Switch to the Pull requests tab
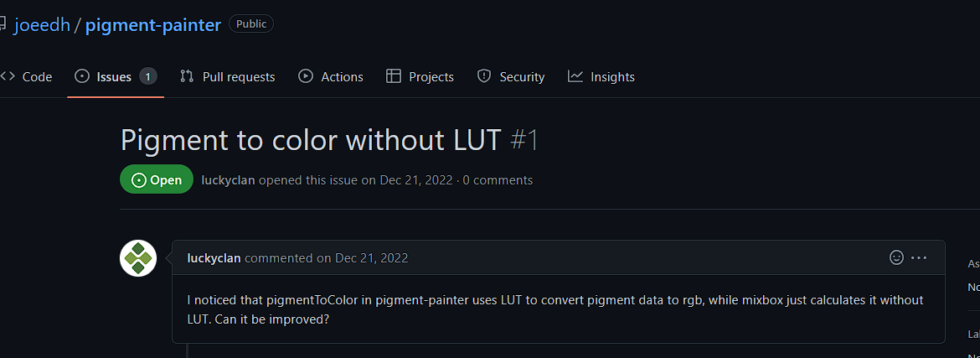 click(239, 77)
